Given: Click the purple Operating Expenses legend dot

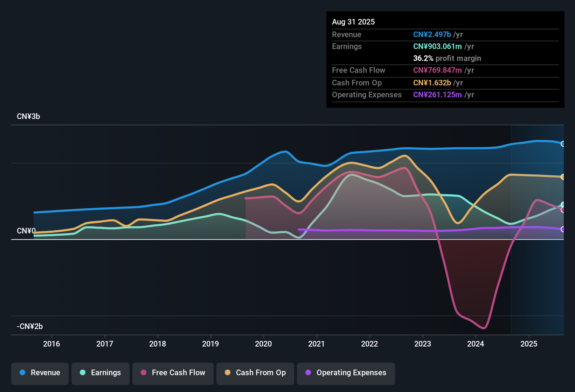Looking at the screenshot, I should coord(308,373).
